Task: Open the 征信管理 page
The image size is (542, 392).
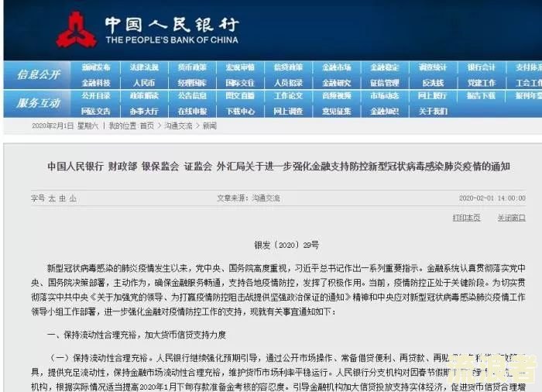Action: click(384, 83)
